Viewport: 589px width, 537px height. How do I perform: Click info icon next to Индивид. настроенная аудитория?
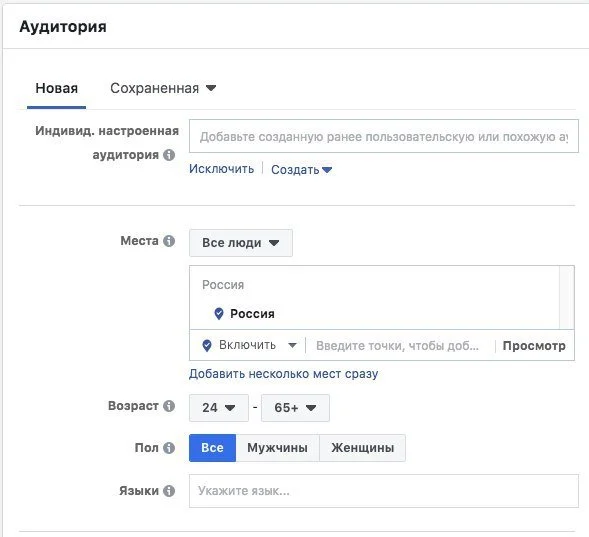pos(169,155)
